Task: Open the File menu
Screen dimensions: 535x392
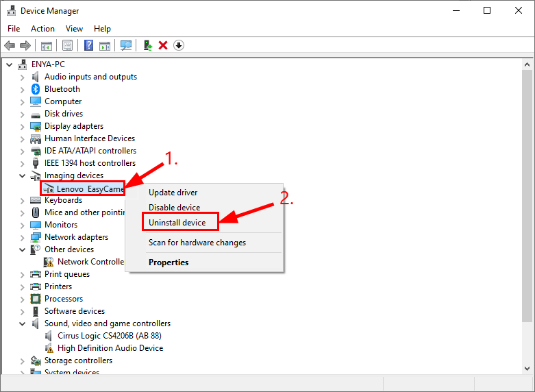Action: pyautogui.click(x=14, y=29)
